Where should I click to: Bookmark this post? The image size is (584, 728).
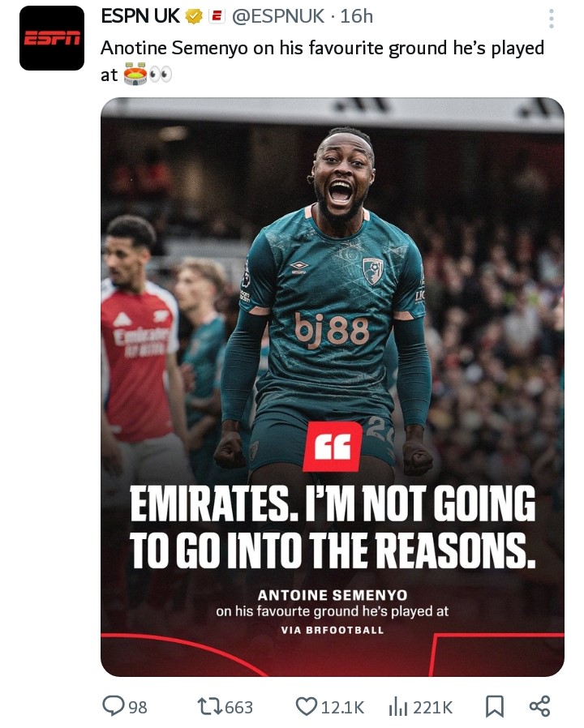tap(494, 706)
